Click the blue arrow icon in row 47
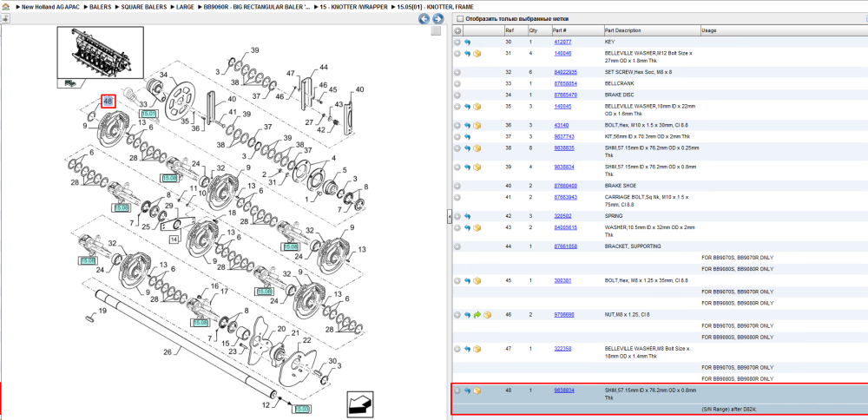The image size is (868, 420). tap(467, 349)
